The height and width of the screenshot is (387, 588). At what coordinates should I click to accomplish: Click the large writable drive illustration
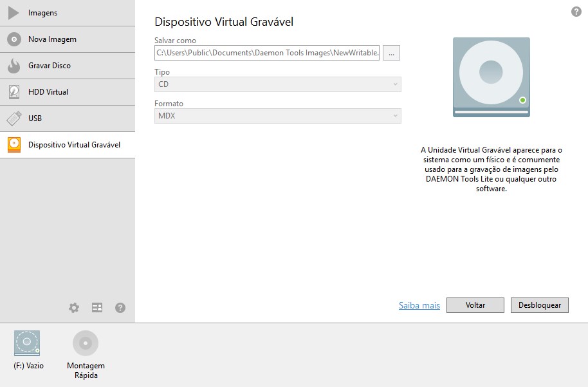[x=492, y=77]
